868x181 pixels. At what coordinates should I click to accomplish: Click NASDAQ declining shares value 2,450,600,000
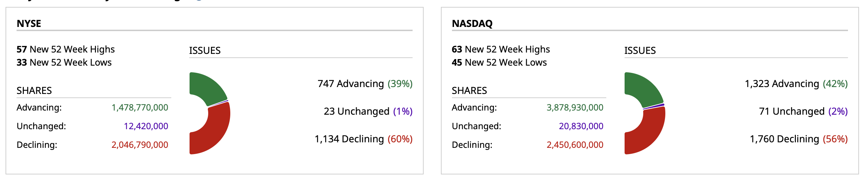(575, 145)
